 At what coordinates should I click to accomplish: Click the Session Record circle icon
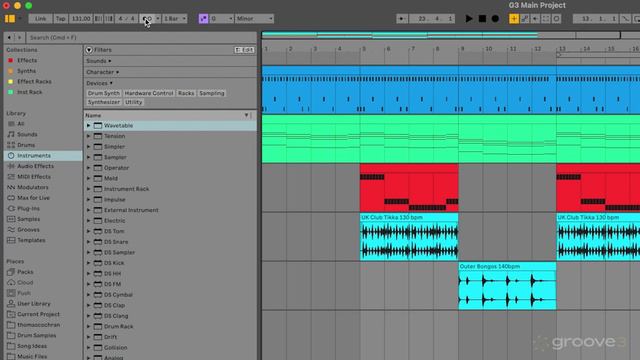click(x=556, y=18)
